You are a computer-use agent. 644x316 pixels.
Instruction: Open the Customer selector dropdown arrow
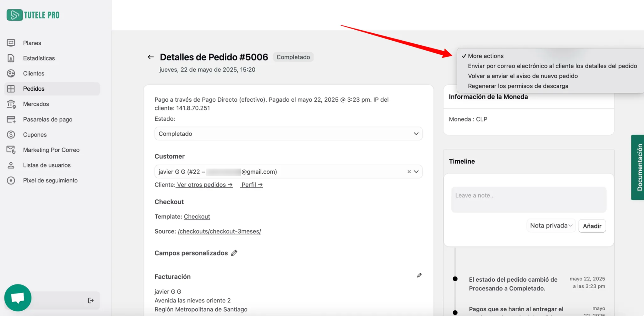coord(416,172)
